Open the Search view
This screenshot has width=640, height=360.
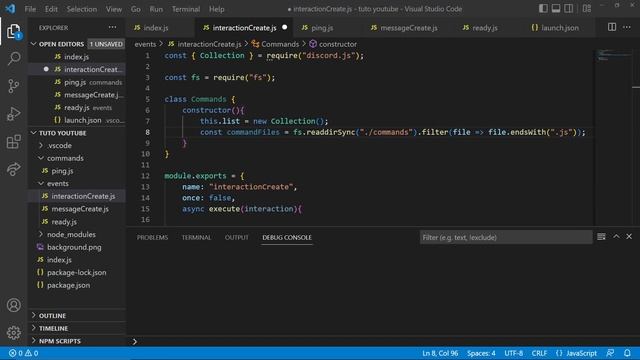click(x=13, y=58)
